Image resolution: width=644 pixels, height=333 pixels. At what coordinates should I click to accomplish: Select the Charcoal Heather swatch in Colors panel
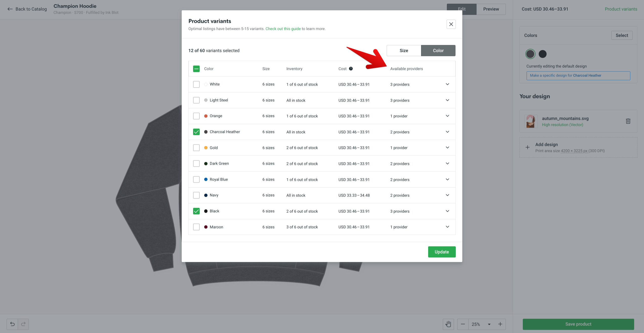[530, 54]
